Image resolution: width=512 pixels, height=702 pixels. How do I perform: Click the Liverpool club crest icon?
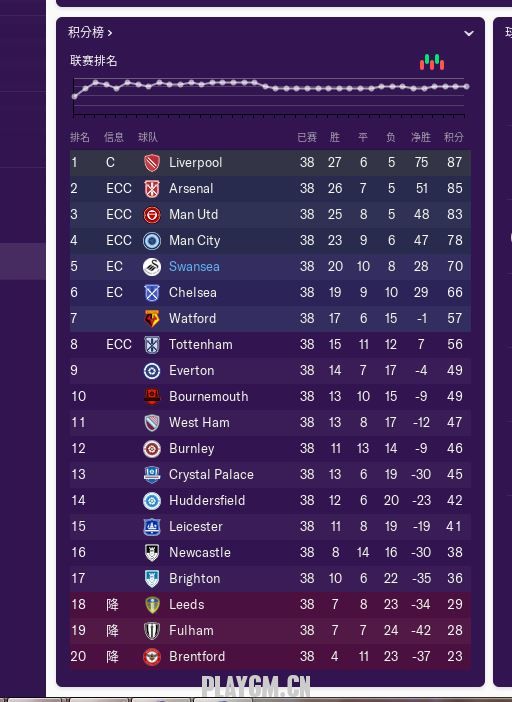click(x=152, y=163)
